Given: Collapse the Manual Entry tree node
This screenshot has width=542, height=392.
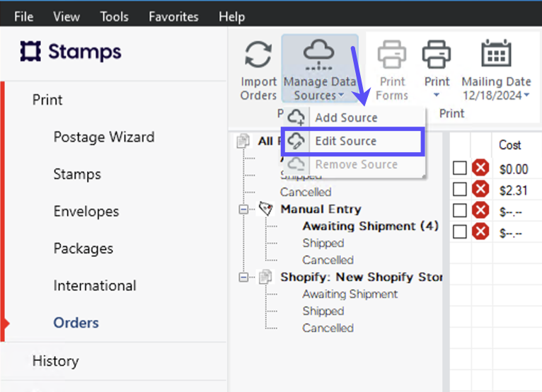Looking at the screenshot, I should [243, 209].
